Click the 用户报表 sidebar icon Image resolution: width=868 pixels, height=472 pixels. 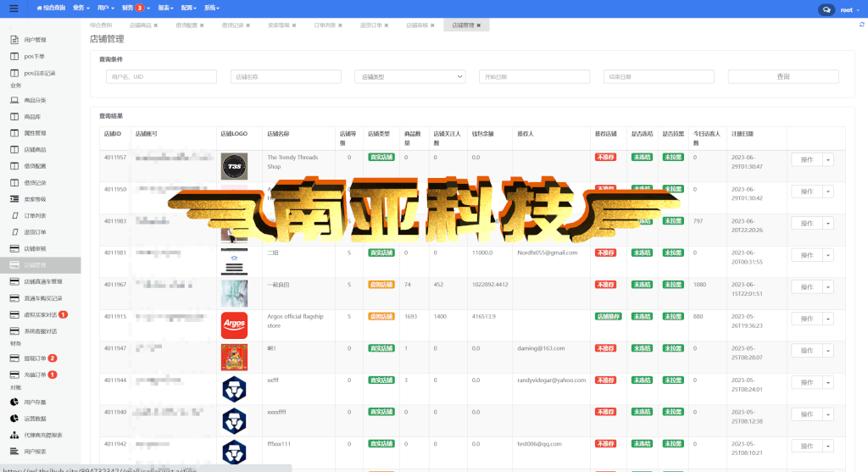pos(14,452)
